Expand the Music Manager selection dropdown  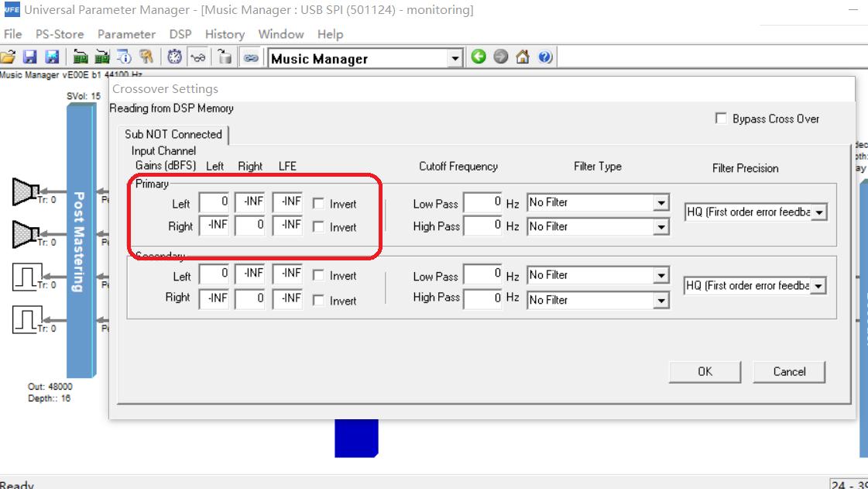tap(455, 57)
